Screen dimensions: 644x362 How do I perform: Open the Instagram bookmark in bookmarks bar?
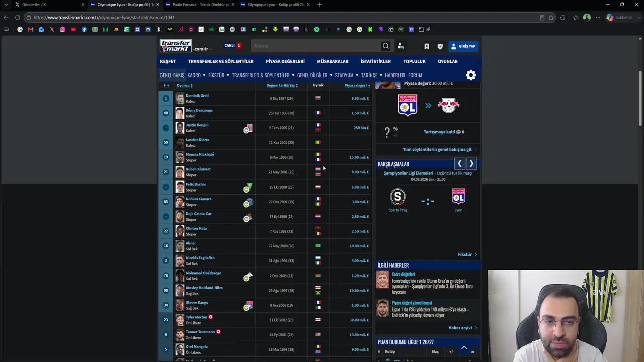(62, 30)
